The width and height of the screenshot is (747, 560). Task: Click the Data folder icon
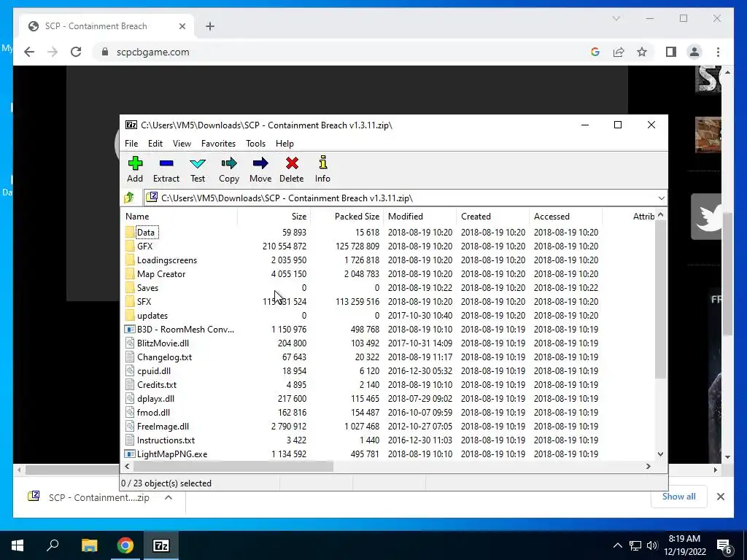pos(130,233)
